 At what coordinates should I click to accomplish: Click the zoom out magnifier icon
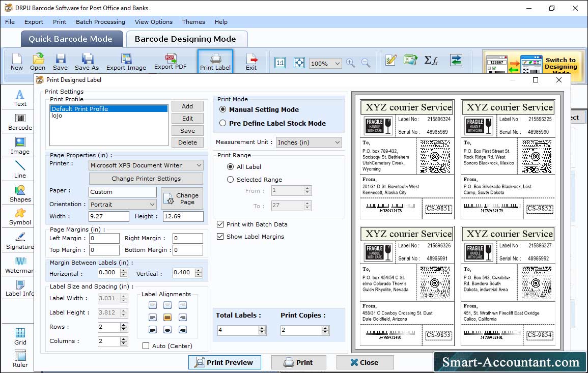pyautogui.click(x=366, y=63)
